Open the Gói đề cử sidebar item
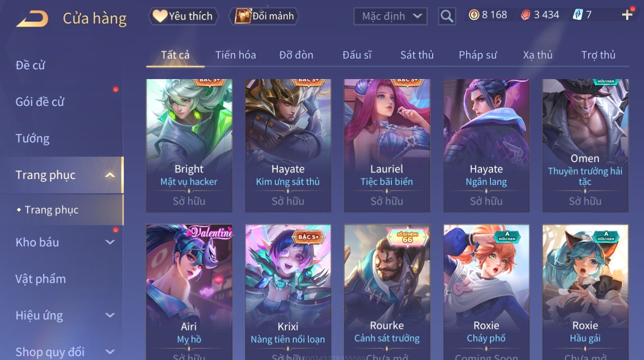The height and width of the screenshot is (360, 644). tap(40, 102)
